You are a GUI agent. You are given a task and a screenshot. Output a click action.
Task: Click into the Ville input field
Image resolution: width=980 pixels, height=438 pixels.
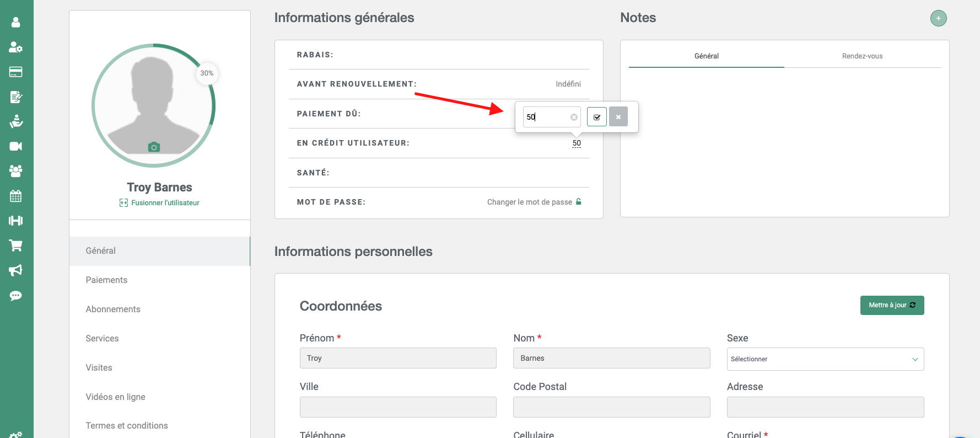pyautogui.click(x=398, y=407)
